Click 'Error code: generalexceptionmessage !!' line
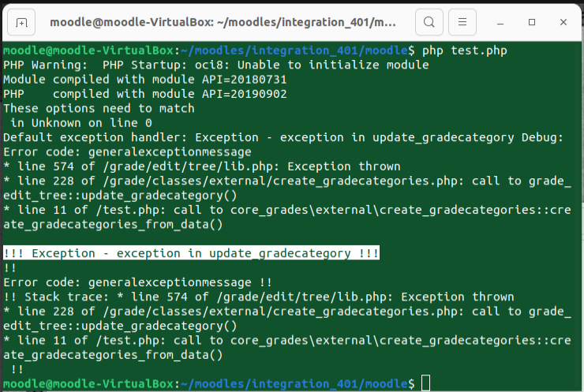The width and height of the screenshot is (584, 392). point(137,282)
